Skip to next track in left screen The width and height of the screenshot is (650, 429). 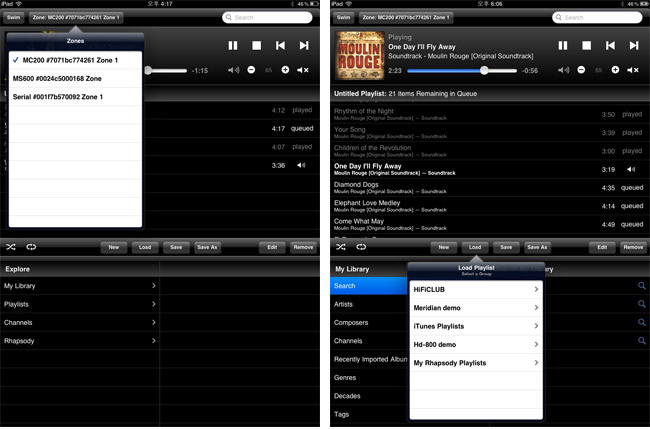[304, 46]
